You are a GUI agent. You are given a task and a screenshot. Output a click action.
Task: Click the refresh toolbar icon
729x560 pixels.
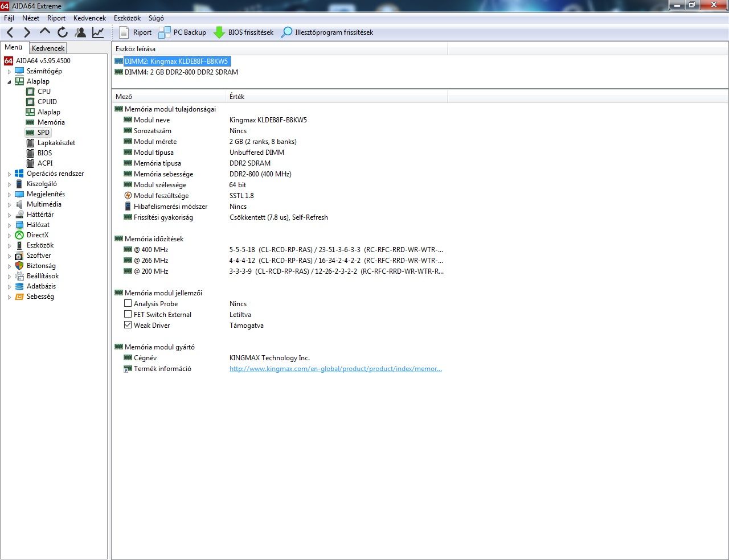point(63,32)
